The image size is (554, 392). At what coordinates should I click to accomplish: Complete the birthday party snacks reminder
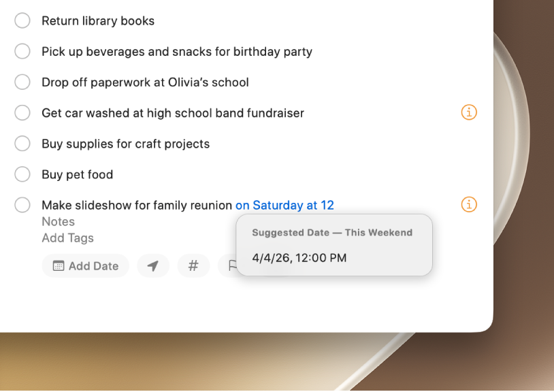pyautogui.click(x=22, y=51)
